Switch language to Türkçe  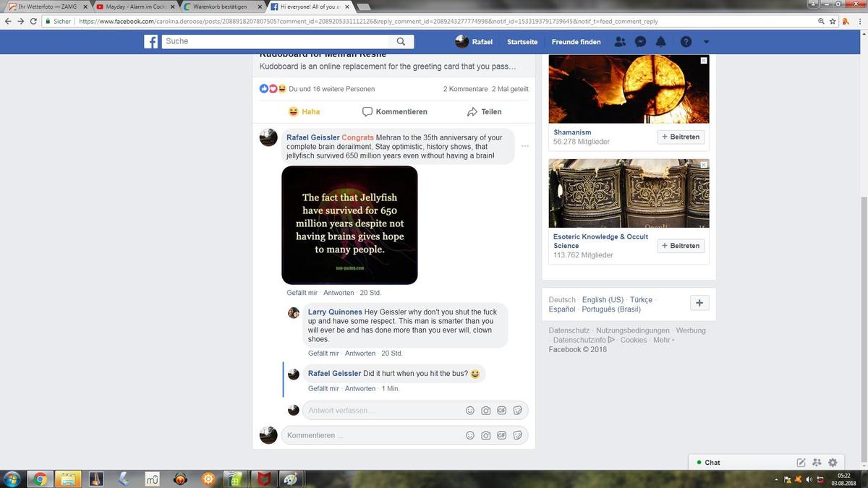(641, 299)
